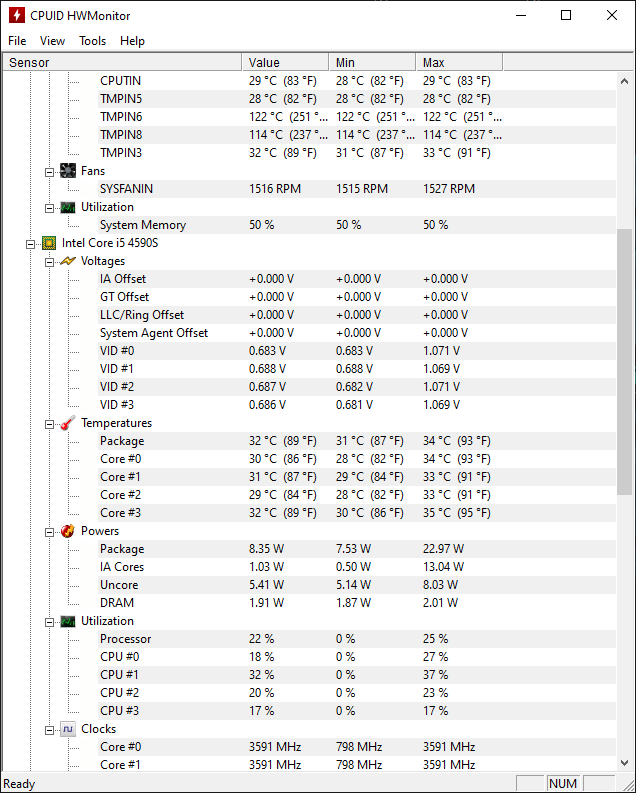This screenshot has width=636, height=793.
Task: Click the Temperatures thermometer icon
Action: coord(68,423)
